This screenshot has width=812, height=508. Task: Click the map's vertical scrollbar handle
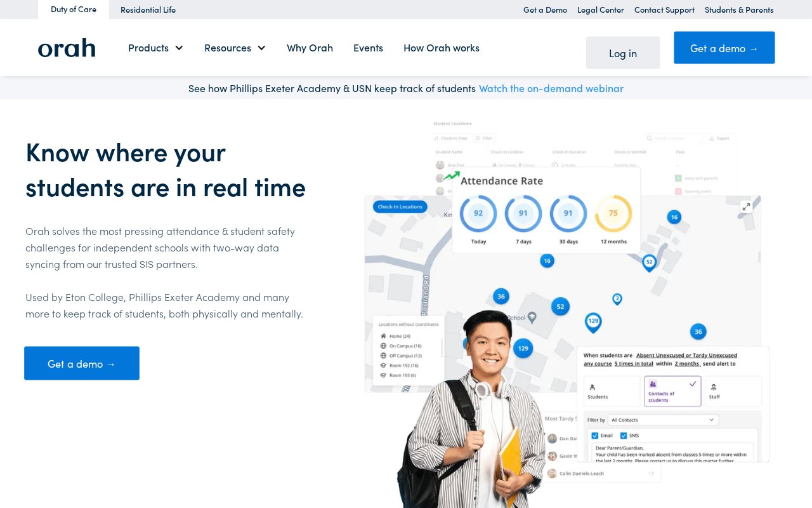pyautogui.click(x=759, y=257)
